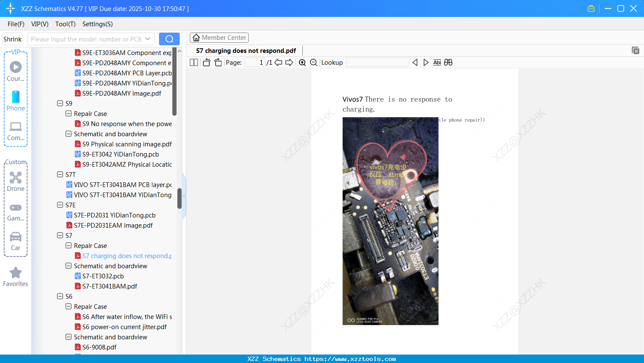Collapse the S7E tree node
Viewport: 644px width, 363px height.
tap(60, 205)
